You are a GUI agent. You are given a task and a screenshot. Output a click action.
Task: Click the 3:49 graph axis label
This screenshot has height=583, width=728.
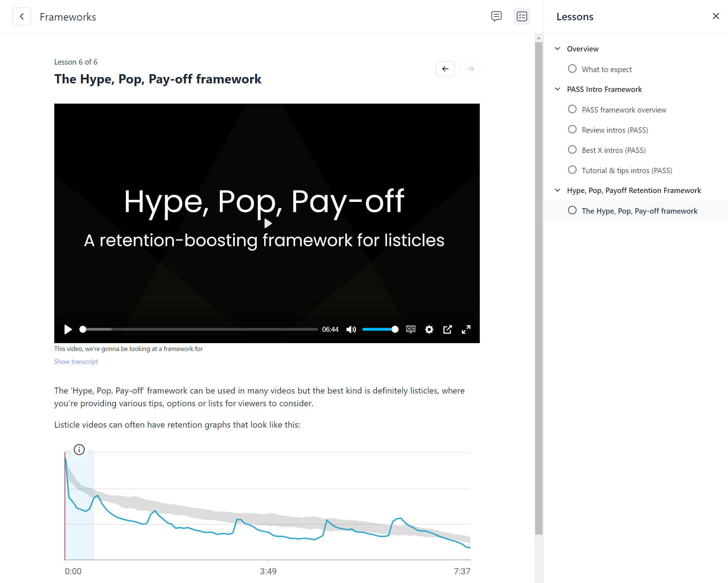[268, 571]
